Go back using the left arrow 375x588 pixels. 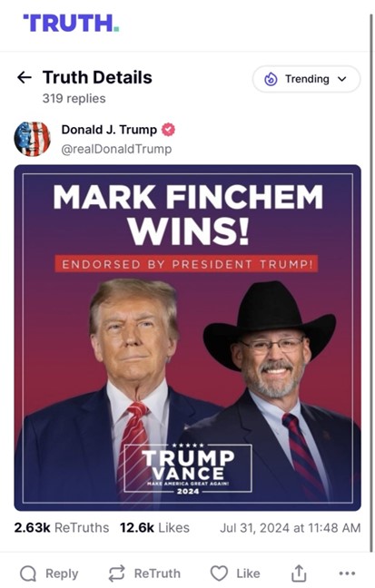25,78
